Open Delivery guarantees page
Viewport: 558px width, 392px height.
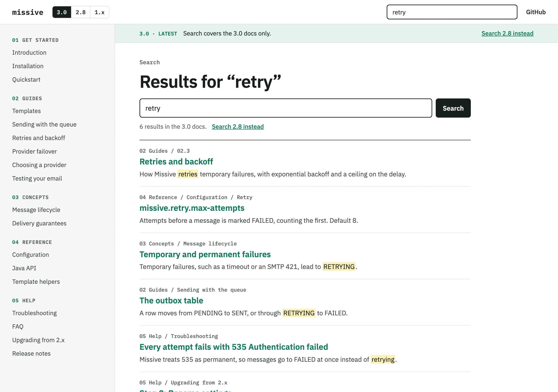[39, 223]
